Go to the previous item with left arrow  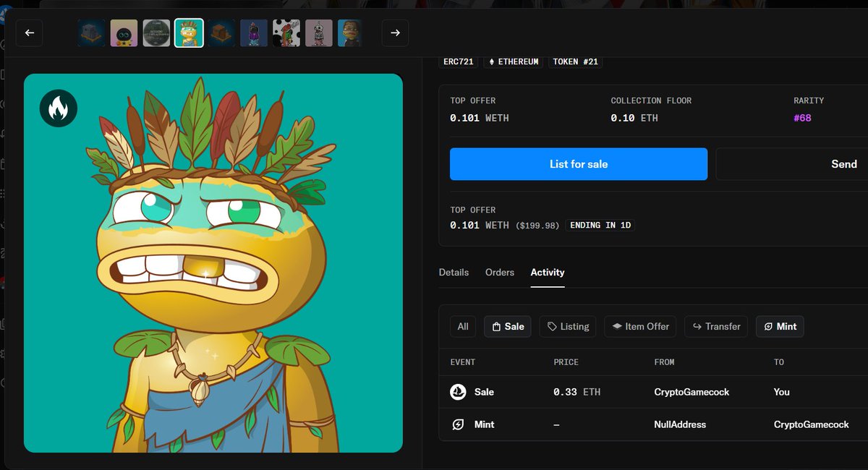(30, 33)
